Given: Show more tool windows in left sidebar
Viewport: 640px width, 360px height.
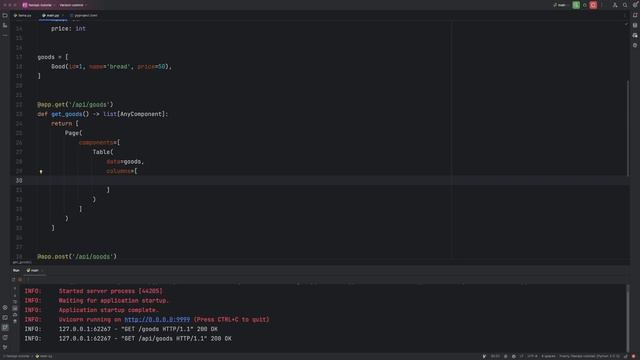Looking at the screenshot, I should point(5,36).
